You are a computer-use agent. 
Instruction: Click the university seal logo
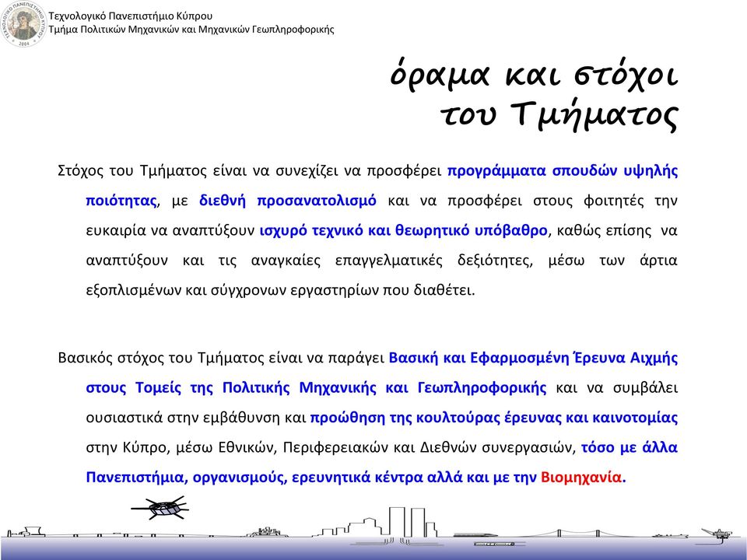coord(24,24)
